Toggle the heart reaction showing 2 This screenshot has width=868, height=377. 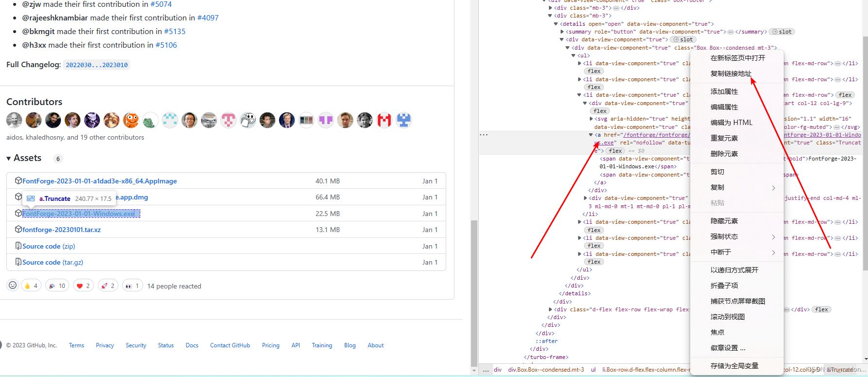coord(84,286)
